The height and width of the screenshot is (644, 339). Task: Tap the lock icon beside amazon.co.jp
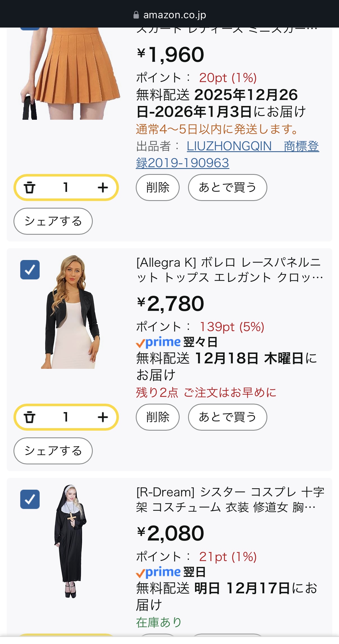(136, 15)
